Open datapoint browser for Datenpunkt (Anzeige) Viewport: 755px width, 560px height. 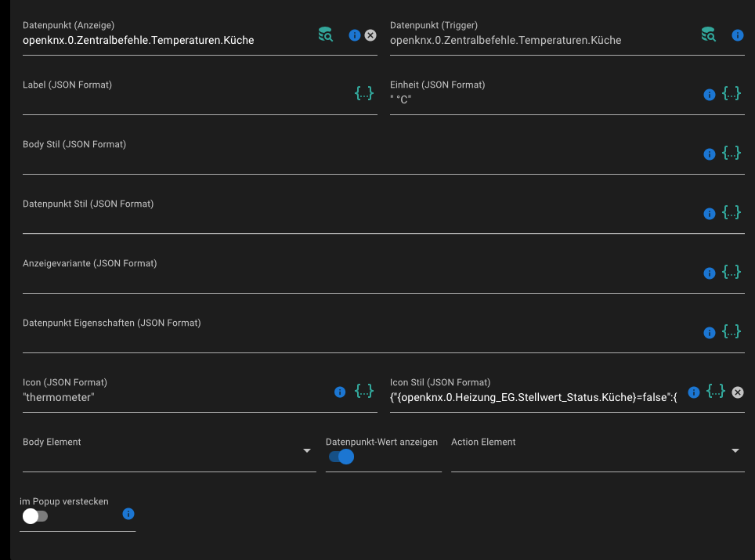(x=325, y=34)
